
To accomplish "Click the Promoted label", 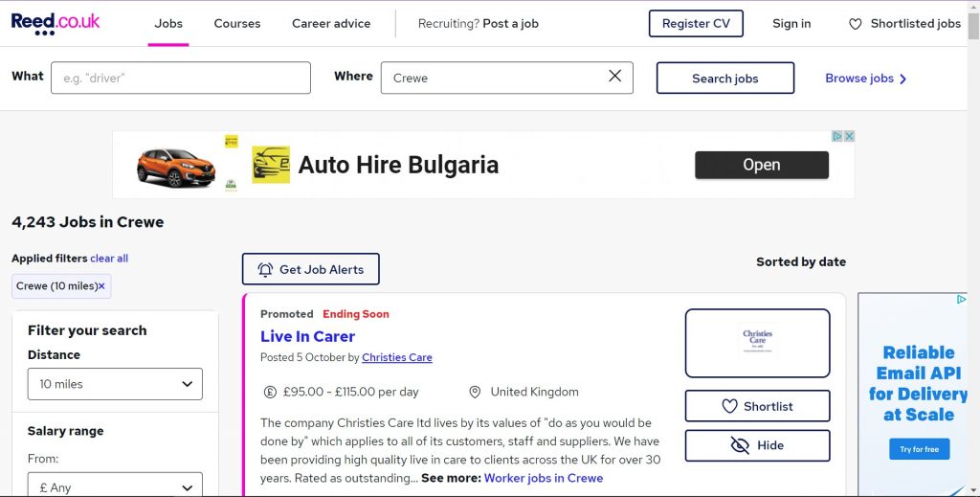I will pyautogui.click(x=287, y=314).
